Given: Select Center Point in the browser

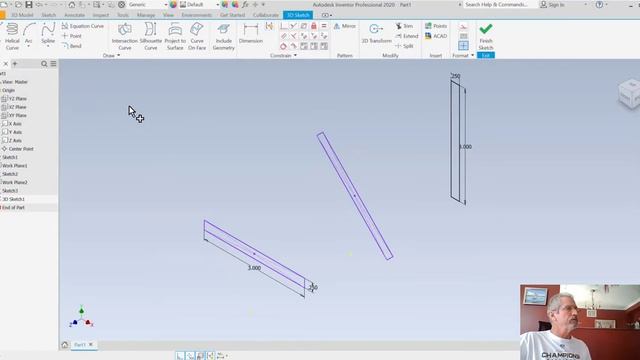Looking at the screenshot, I should 18,149.
